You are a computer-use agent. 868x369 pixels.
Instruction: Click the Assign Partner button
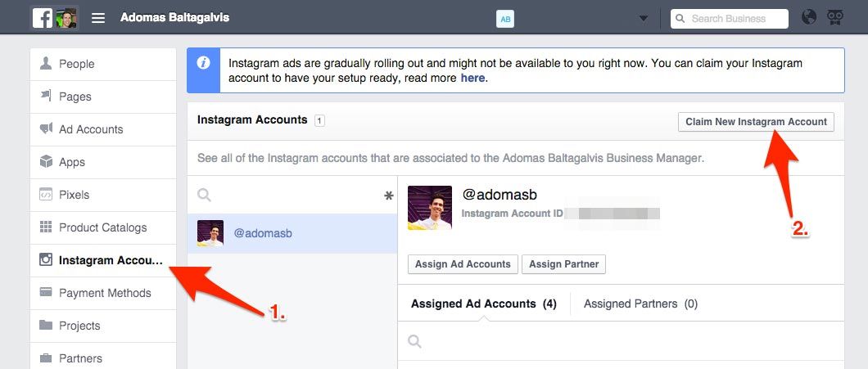click(563, 264)
